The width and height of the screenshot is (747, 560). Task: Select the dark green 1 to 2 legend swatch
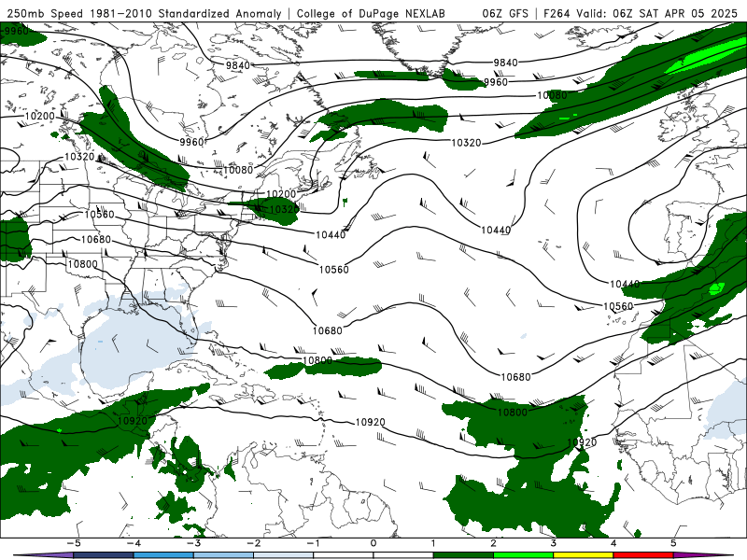[x=463, y=555]
